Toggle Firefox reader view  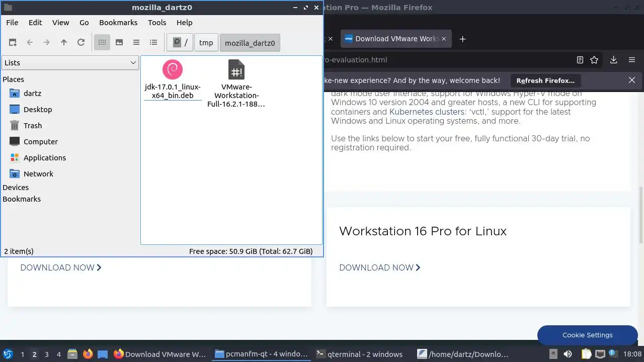(x=580, y=60)
